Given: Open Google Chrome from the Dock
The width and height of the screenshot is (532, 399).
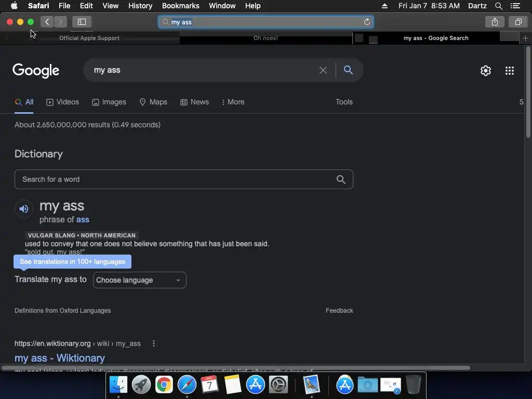Looking at the screenshot, I should [164, 384].
